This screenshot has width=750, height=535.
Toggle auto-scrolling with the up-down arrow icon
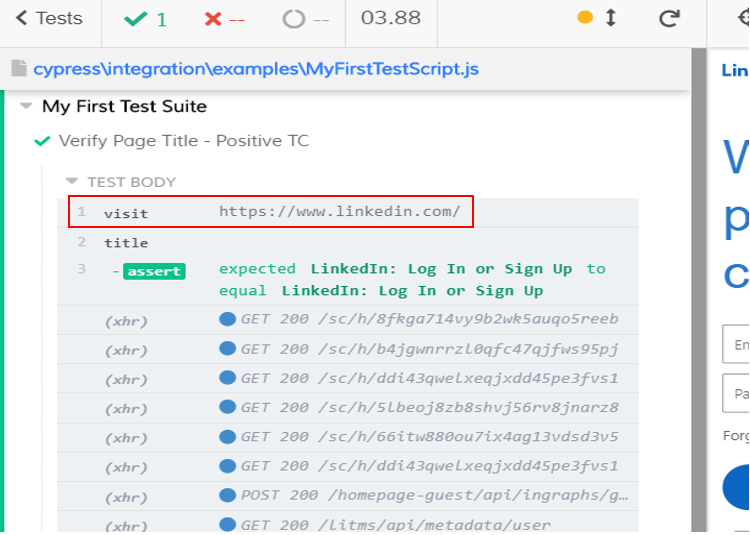(x=611, y=18)
